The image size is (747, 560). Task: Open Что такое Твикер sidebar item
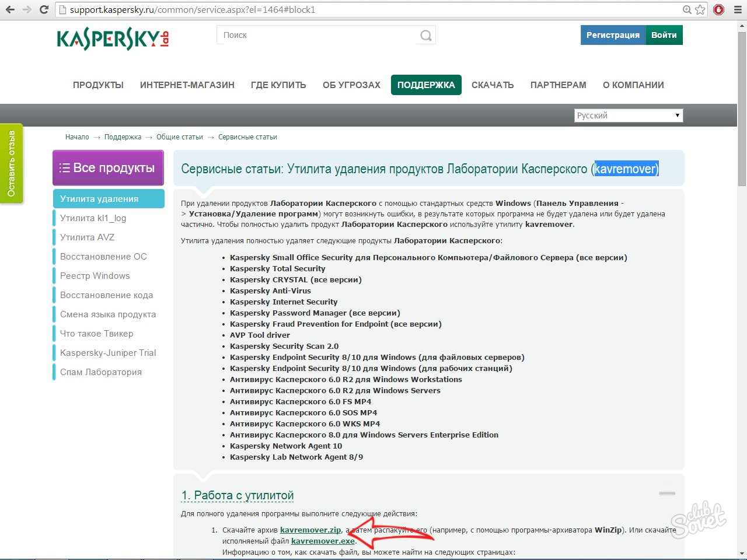coord(97,334)
